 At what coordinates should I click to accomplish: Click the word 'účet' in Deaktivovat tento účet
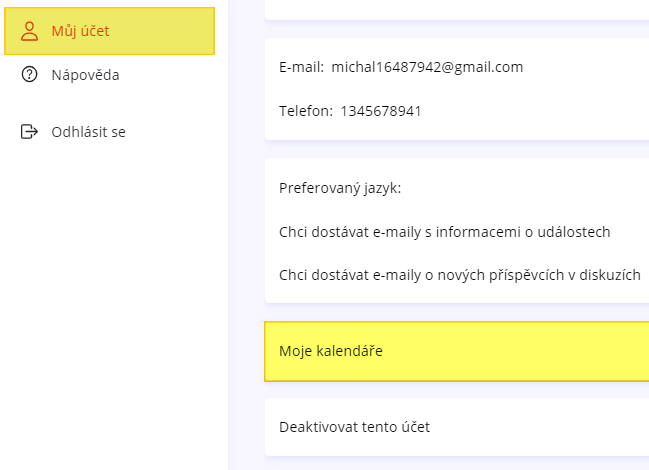click(416, 427)
